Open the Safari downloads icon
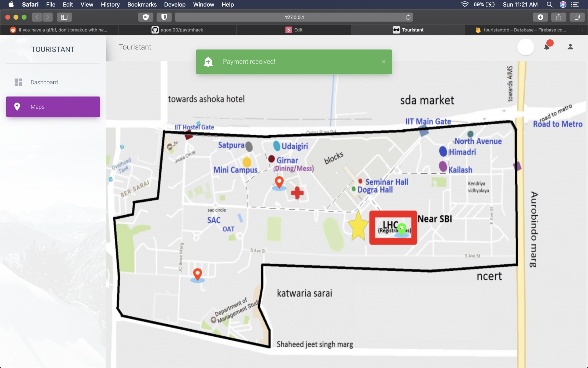Screen dimensions: 588x368 tap(540, 17)
